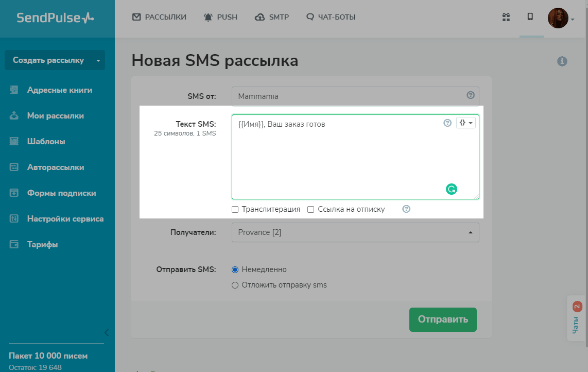This screenshot has height=372, width=588.
Task: Click help icon inside SMS text area
Action: pyautogui.click(x=447, y=123)
